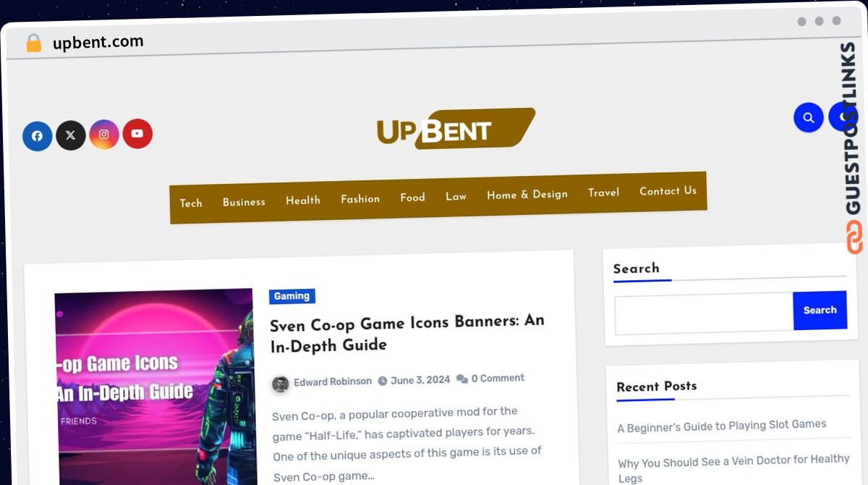This screenshot has height=485, width=868.
Task: Click the padlock icon beside upbent.com
Action: (34, 43)
